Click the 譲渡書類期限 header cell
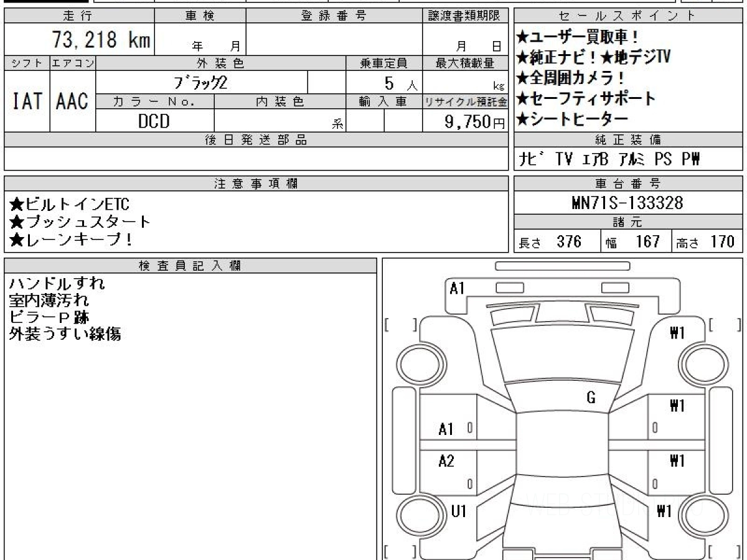 pos(465,16)
